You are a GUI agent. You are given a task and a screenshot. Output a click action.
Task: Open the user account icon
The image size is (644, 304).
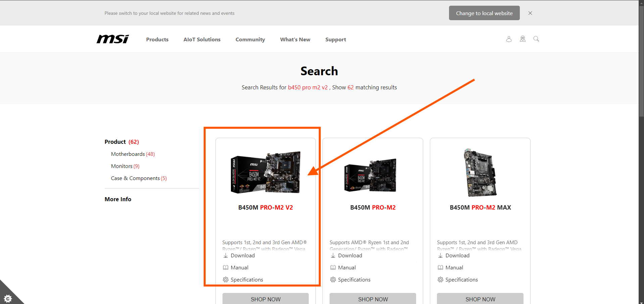pyautogui.click(x=509, y=39)
